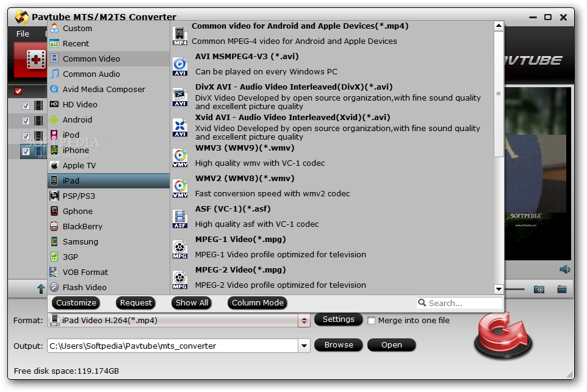Click the HD Video badge icon

coord(55,104)
